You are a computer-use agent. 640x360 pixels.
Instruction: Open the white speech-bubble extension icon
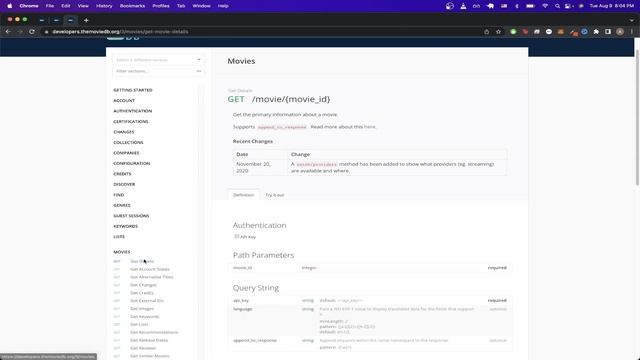pyautogui.click(x=549, y=31)
